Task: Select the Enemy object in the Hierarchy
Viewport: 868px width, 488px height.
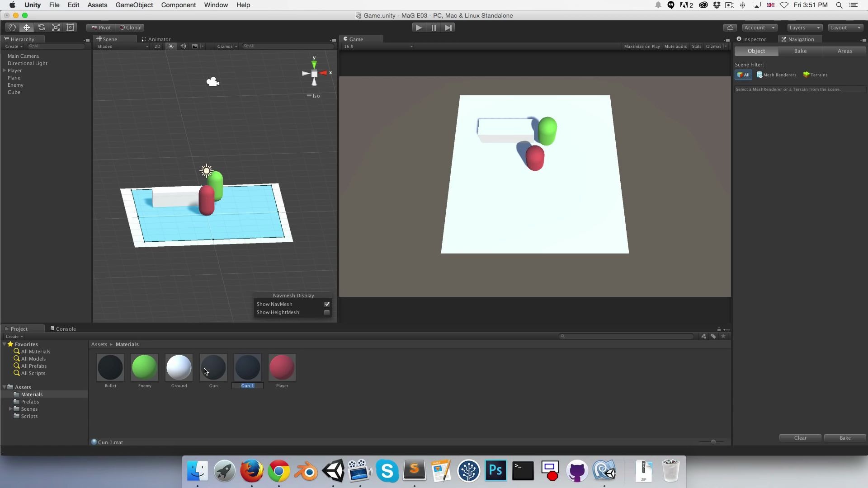Action: [x=16, y=85]
